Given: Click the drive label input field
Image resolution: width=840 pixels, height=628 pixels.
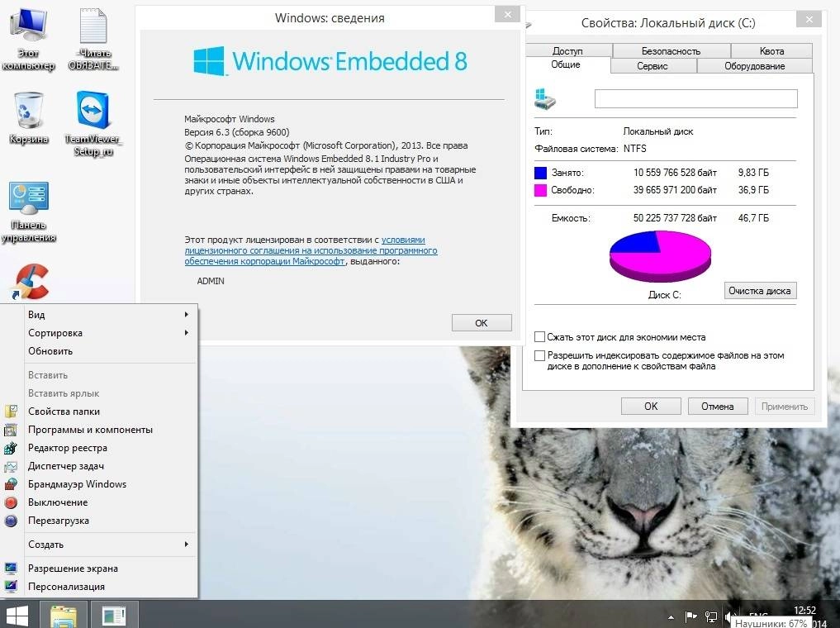Looking at the screenshot, I should coord(696,98).
